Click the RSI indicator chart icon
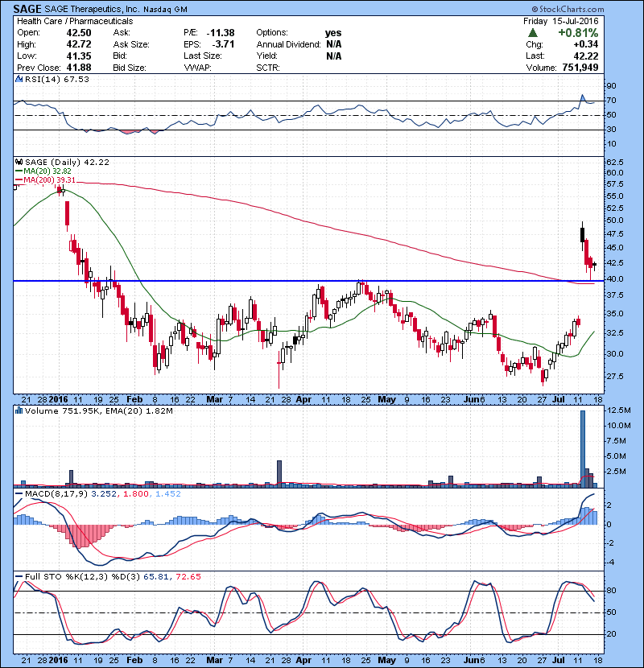This screenshot has width=644, height=668. tap(19, 79)
